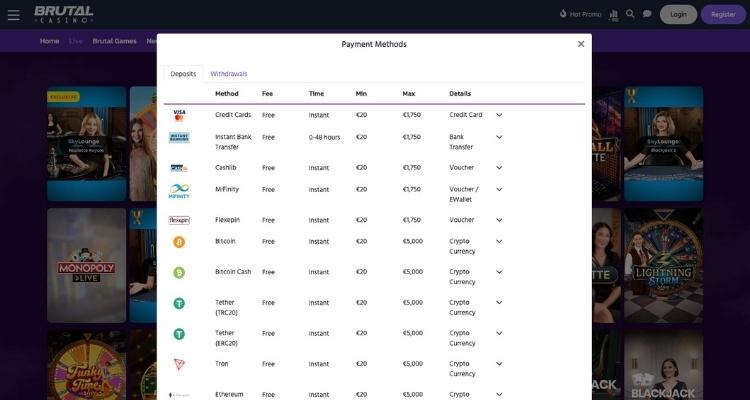The image size is (750, 400).
Task: Expand Credit Cards row details
Action: [499, 115]
